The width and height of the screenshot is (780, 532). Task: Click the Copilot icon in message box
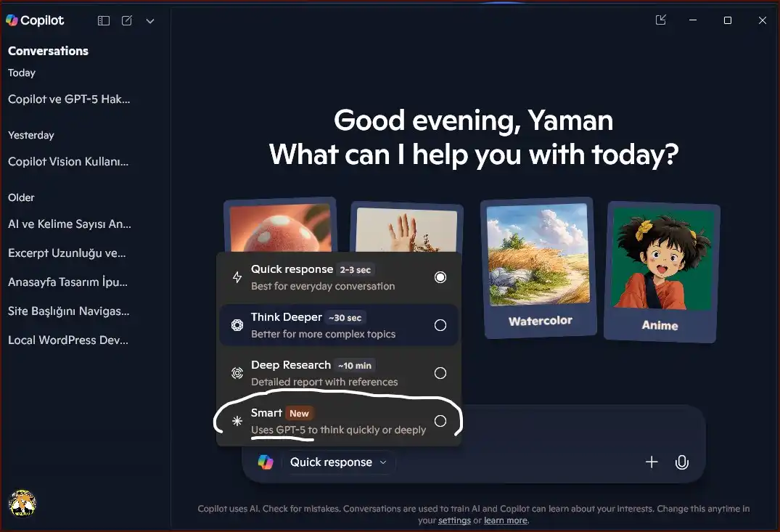pos(266,462)
